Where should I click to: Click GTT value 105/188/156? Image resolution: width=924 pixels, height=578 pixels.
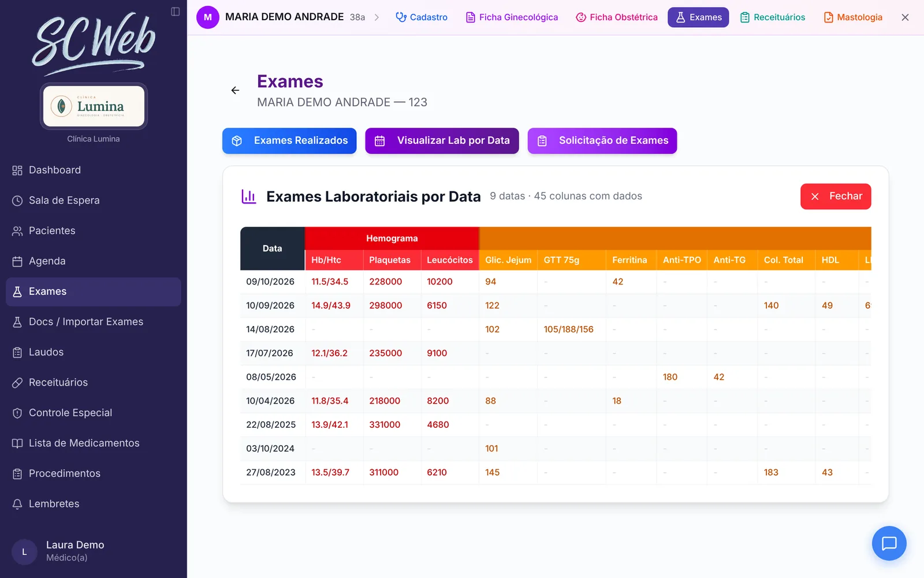point(568,329)
